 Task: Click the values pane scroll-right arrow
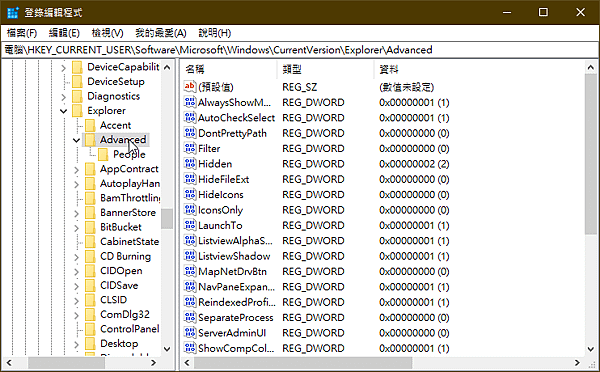pos(577,362)
